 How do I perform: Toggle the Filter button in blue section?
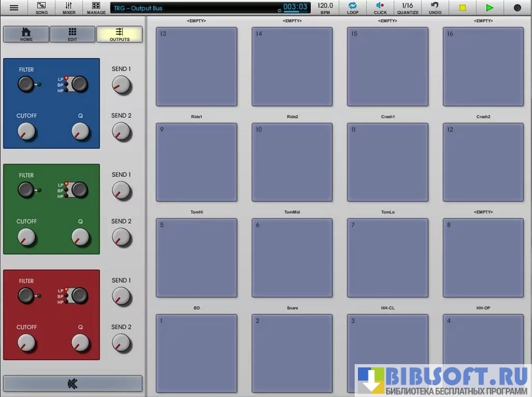pos(26,84)
